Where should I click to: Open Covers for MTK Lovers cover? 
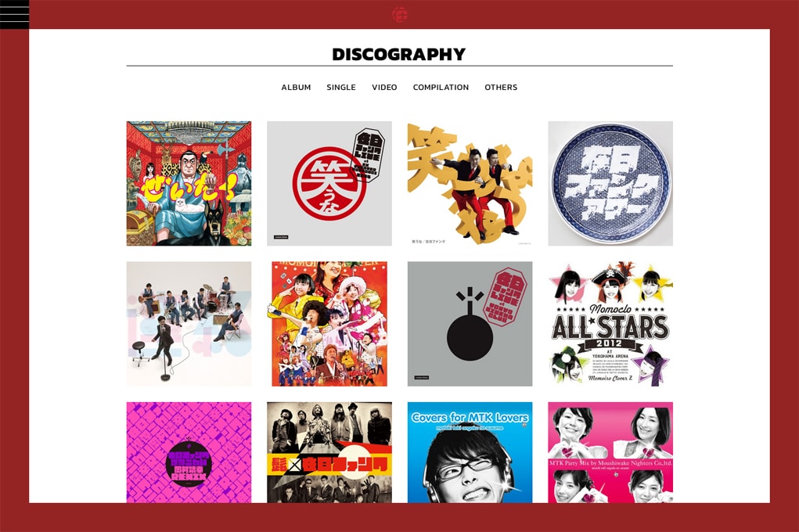pos(470,452)
